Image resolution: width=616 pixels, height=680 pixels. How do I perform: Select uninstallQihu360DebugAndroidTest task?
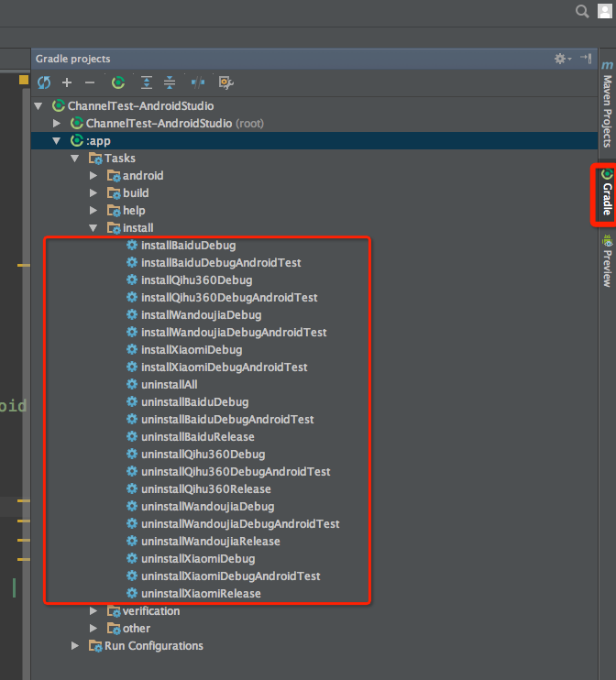pos(236,471)
